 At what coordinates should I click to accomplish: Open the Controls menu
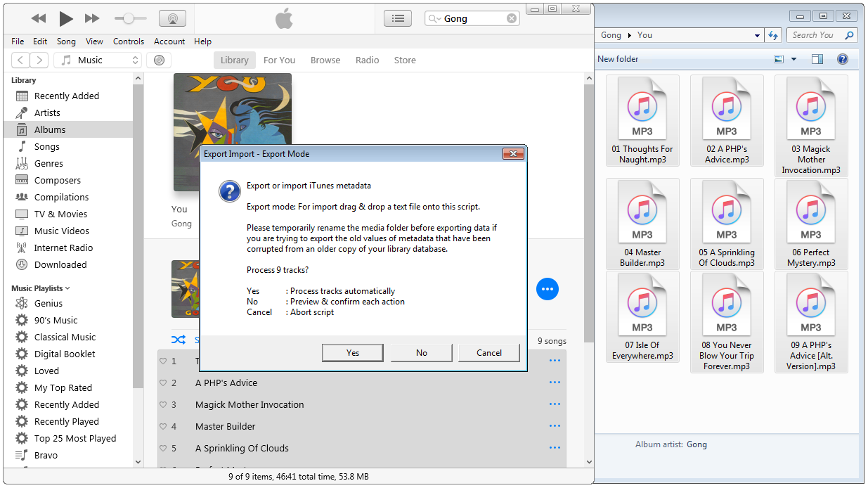pyautogui.click(x=129, y=41)
